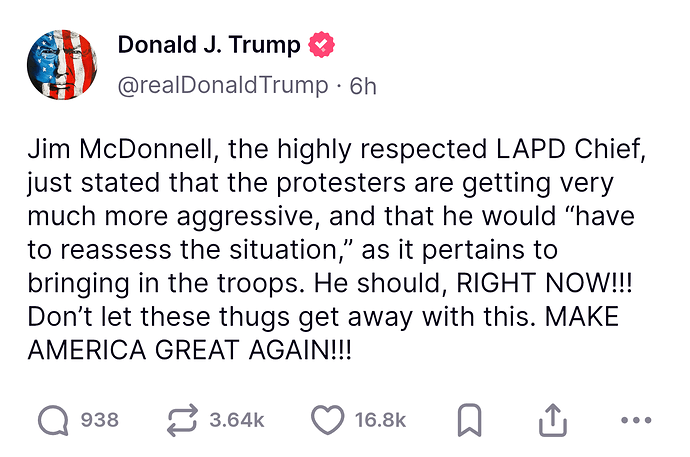The image size is (690, 457).
Task: View the 16.8k likes count
Action: (x=380, y=420)
